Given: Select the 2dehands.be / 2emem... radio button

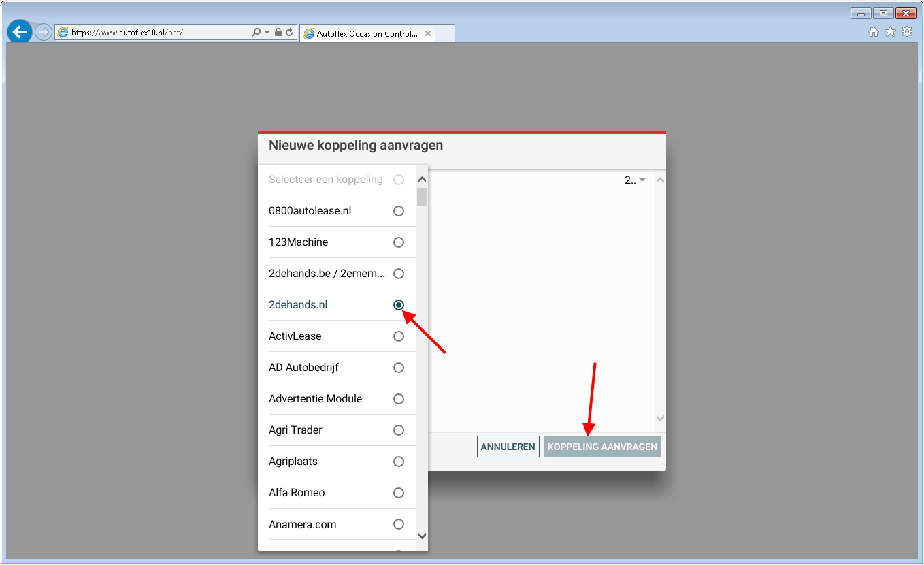Looking at the screenshot, I should pos(399,274).
